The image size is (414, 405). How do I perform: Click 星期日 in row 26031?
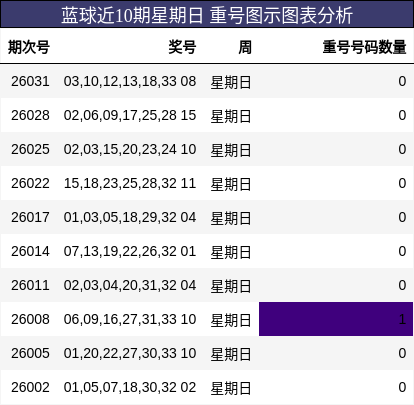231,82
